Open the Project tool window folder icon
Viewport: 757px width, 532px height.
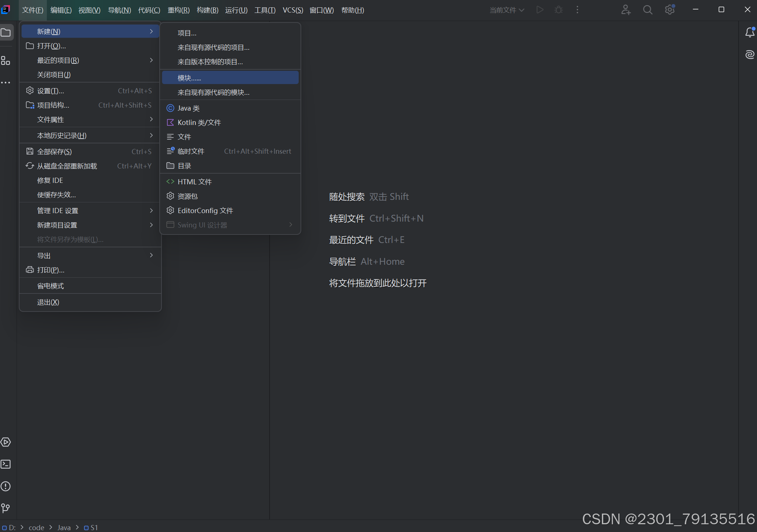tap(6, 33)
